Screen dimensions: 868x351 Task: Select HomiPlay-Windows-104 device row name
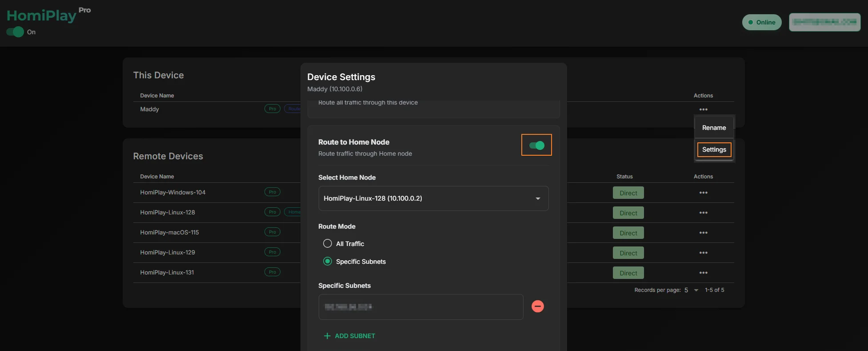pos(173,193)
